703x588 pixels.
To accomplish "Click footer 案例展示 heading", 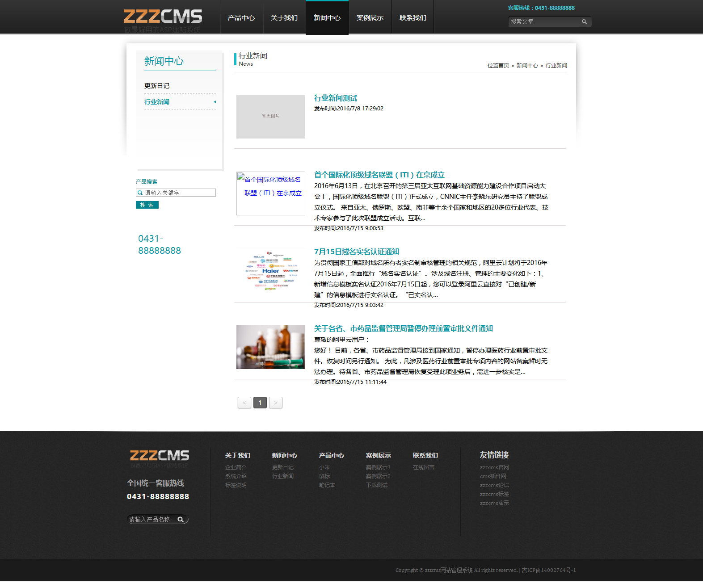I will pyautogui.click(x=379, y=456).
